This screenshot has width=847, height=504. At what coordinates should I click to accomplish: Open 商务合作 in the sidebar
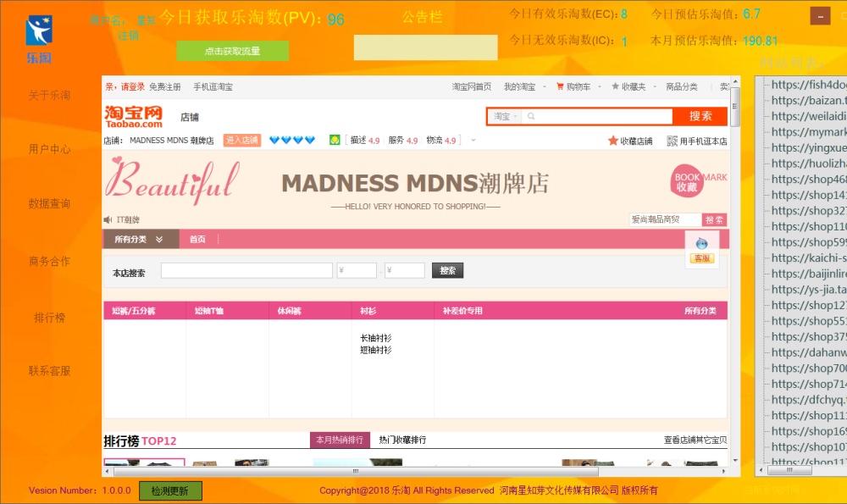pyautogui.click(x=49, y=262)
